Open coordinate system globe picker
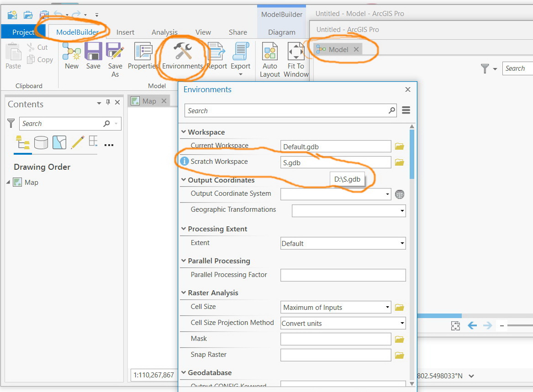The image size is (533, 392). click(400, 194)
